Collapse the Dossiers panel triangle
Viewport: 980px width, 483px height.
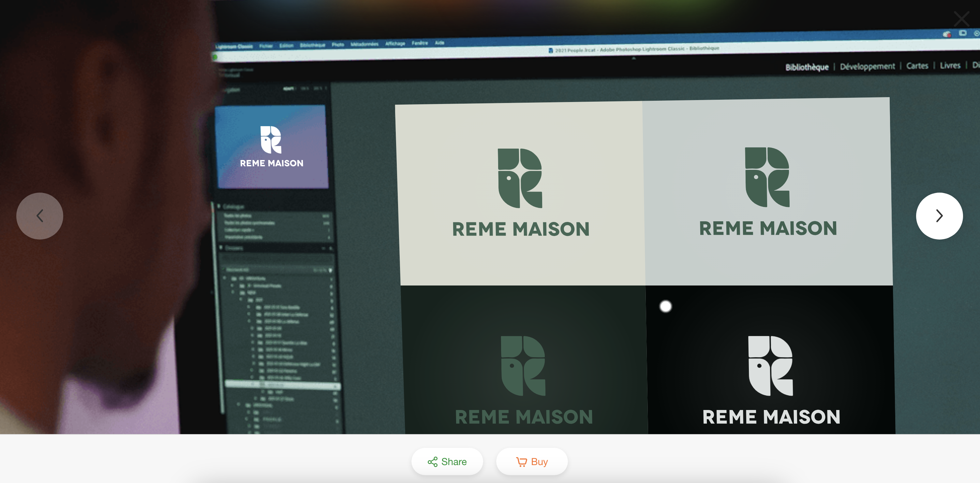pos(221,248)
